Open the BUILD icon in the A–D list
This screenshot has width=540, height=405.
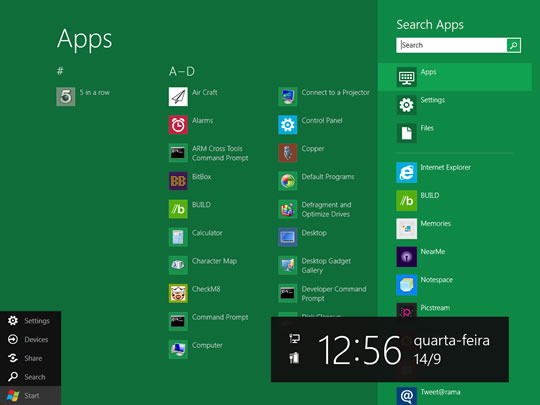[178, 209]
